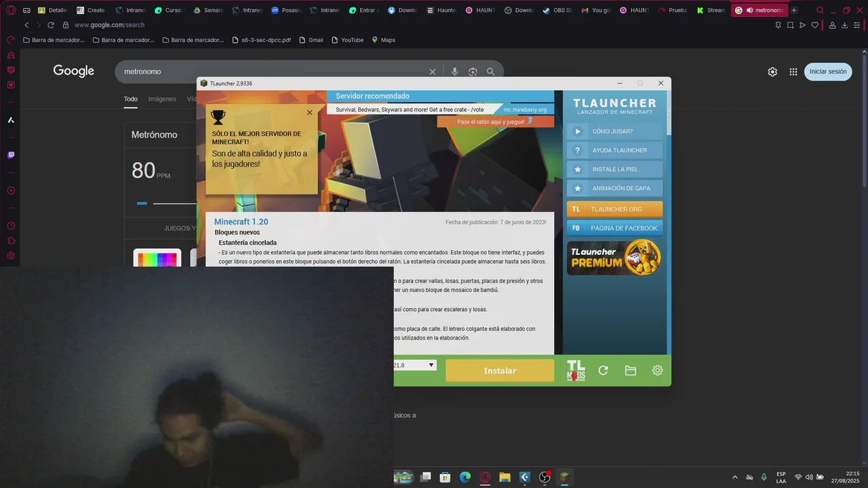Screen dimensions: 868x488
Task: Open the Minecraft 1.20 news heading
Action: coord(241,222)
